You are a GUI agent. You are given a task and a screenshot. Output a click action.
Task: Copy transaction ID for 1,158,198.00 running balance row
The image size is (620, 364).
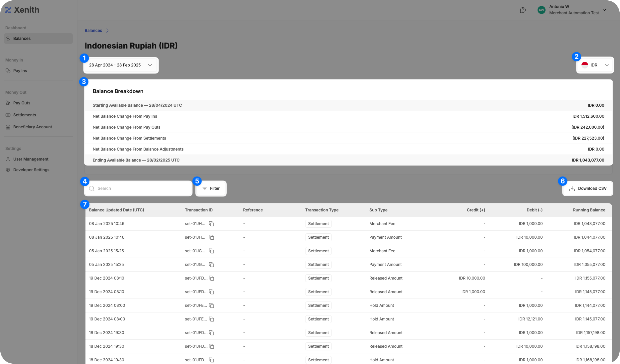[x=211, y=346]
